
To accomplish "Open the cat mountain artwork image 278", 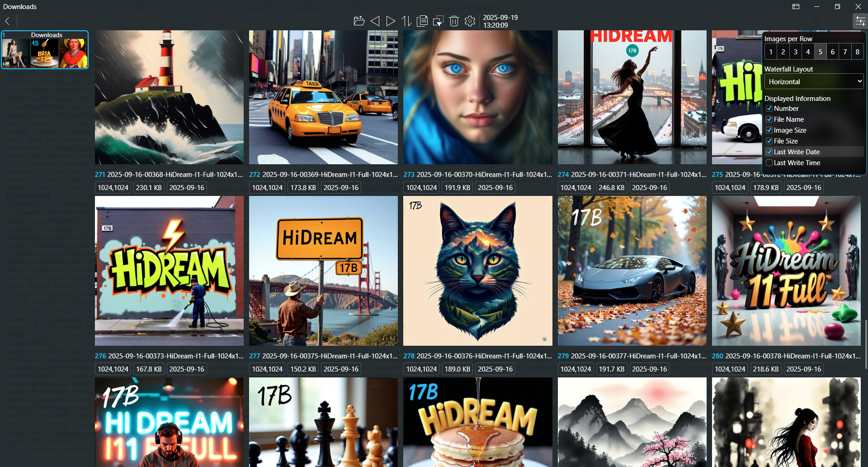I will tap(477, 271).
